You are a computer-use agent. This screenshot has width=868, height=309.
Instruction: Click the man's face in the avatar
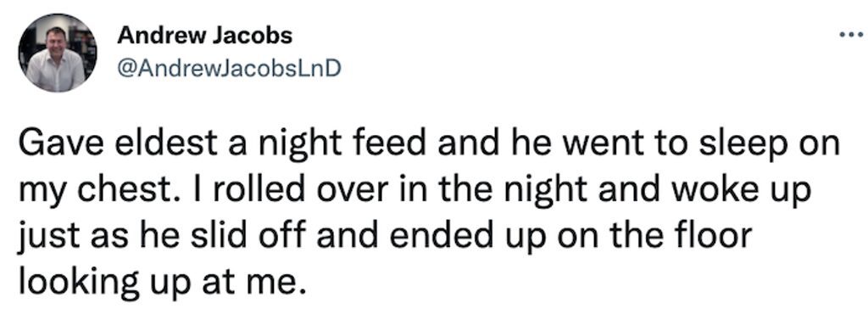57,39
